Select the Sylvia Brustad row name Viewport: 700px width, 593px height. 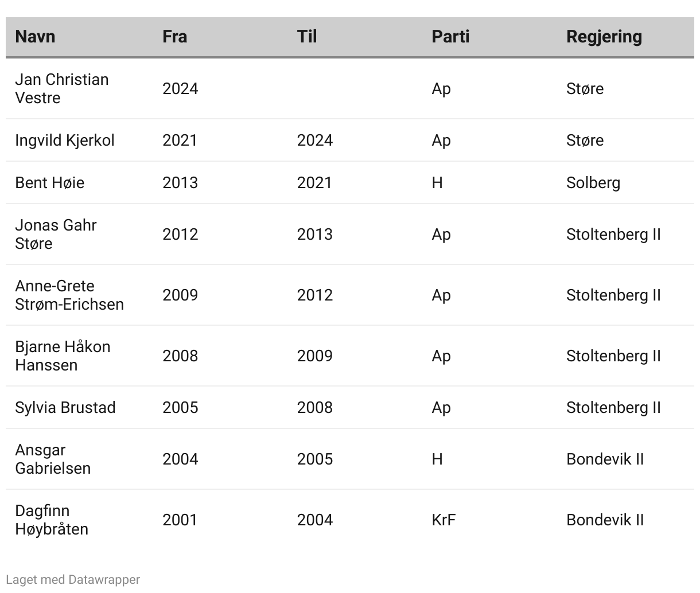(x=65, y=408)
